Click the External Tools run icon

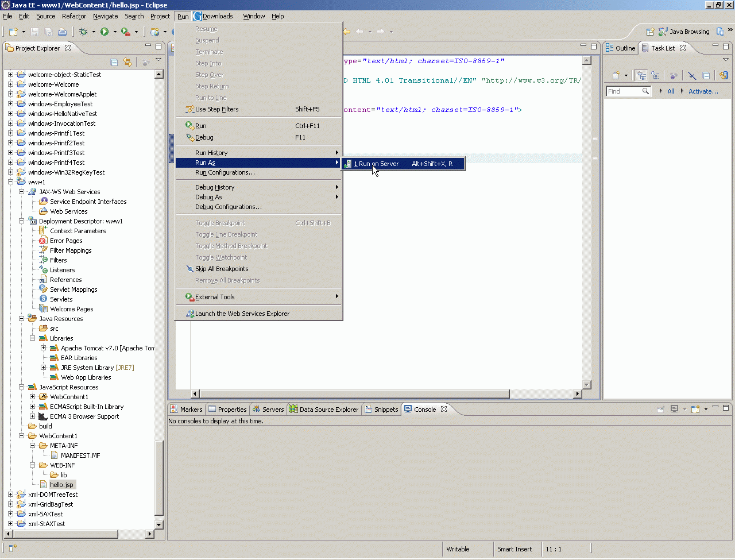pos(125,32)
